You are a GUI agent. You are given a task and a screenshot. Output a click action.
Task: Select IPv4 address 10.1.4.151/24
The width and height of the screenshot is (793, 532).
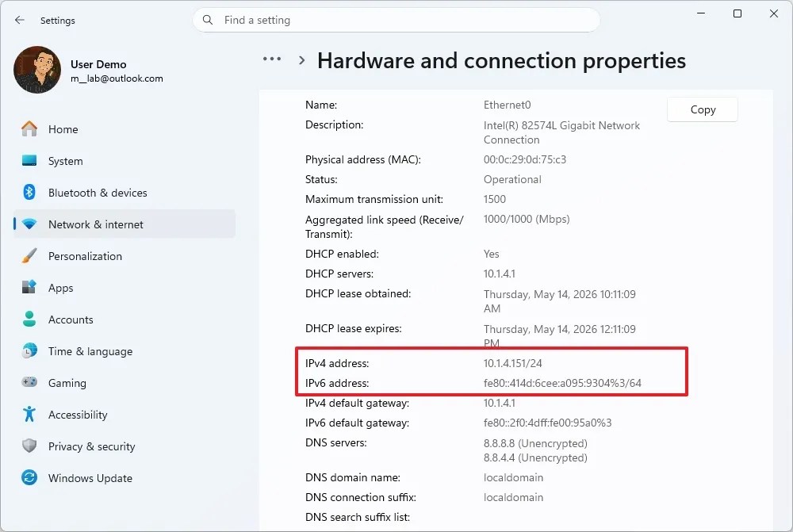pos(513,363)
